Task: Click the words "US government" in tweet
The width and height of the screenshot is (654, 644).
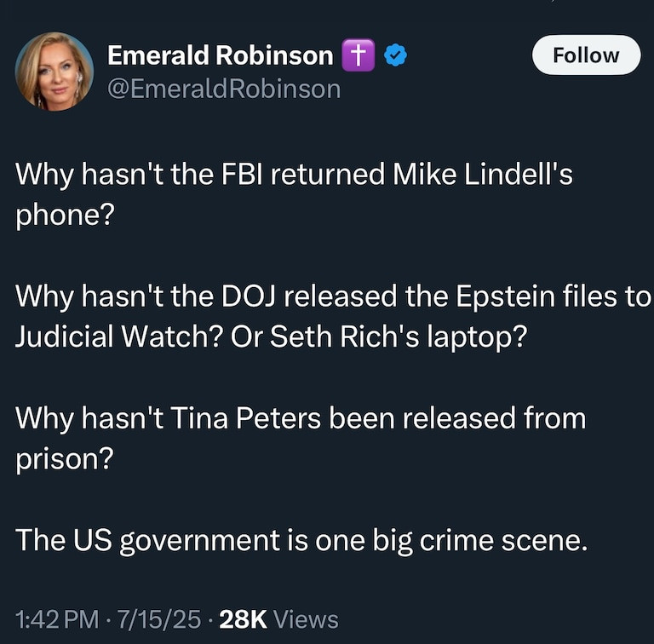Action: click(175, 540)
